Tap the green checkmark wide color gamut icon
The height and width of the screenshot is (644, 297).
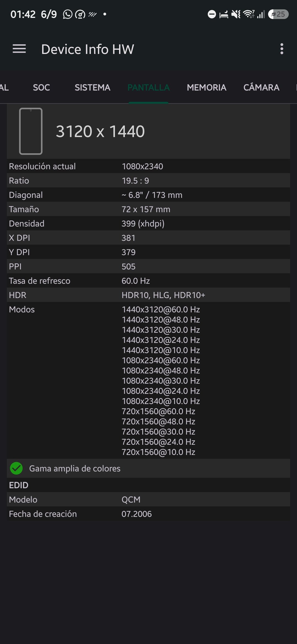pos(16,468)
